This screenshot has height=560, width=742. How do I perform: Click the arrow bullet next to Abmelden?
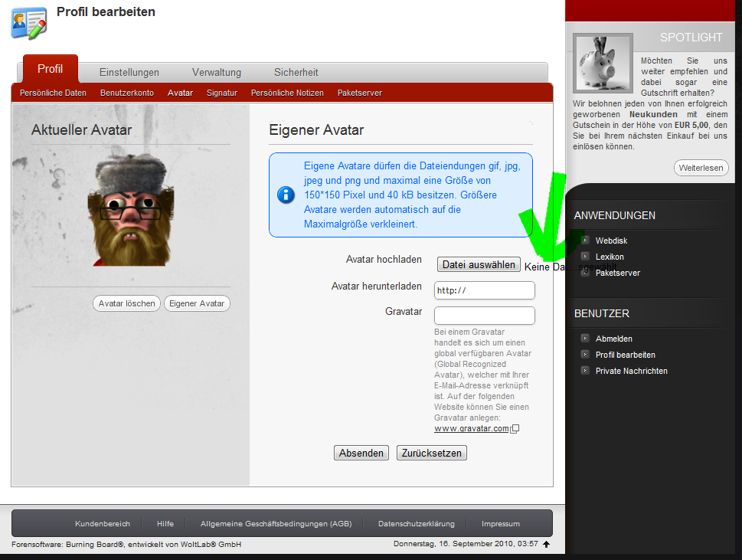tap(585, 339)
